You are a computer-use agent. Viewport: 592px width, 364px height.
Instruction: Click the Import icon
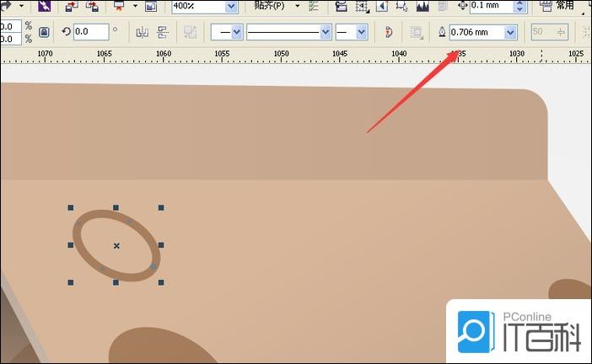(72, 6)
